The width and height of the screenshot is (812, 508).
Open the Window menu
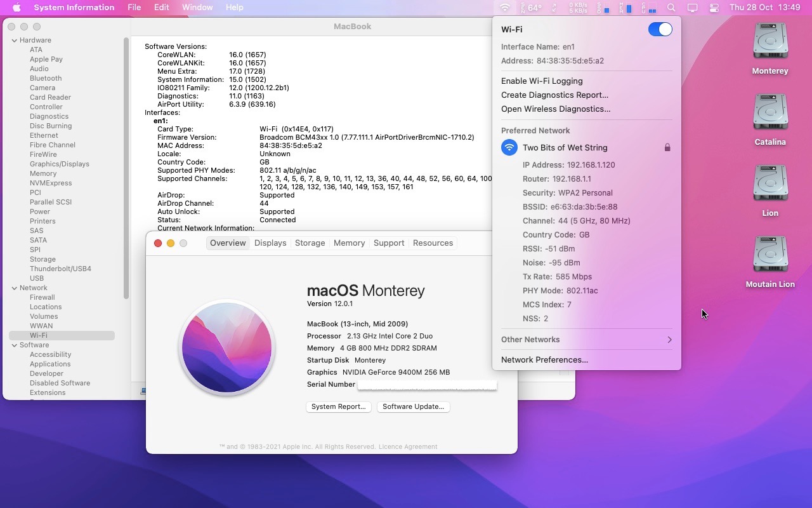(x=197, y=8)
